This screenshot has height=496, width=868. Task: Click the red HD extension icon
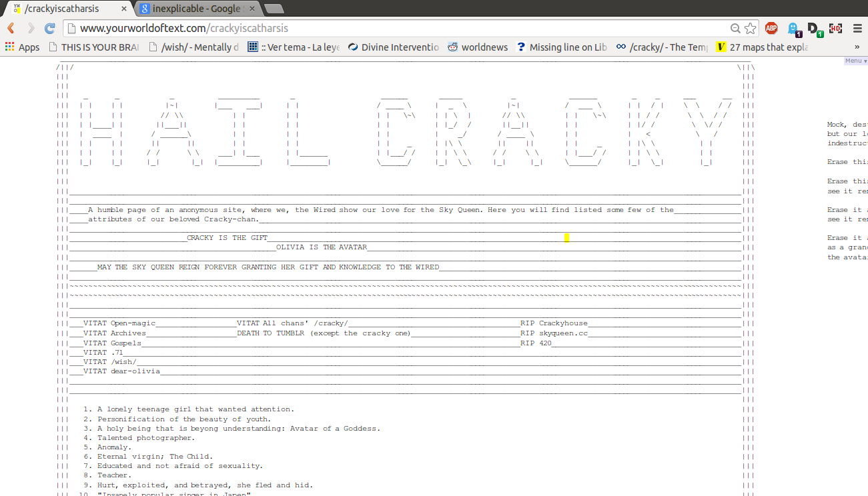[835, 28]
